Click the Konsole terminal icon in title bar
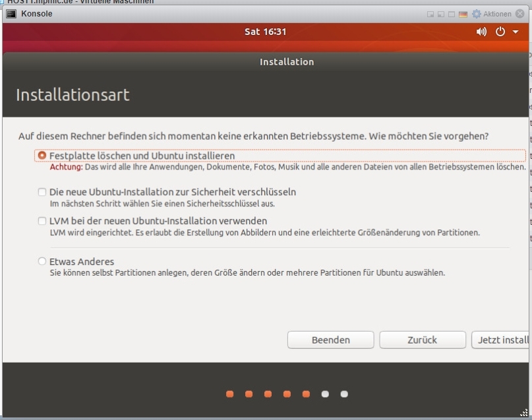The height and width of the screenshot is (420, 532). (x=11, y=14)
